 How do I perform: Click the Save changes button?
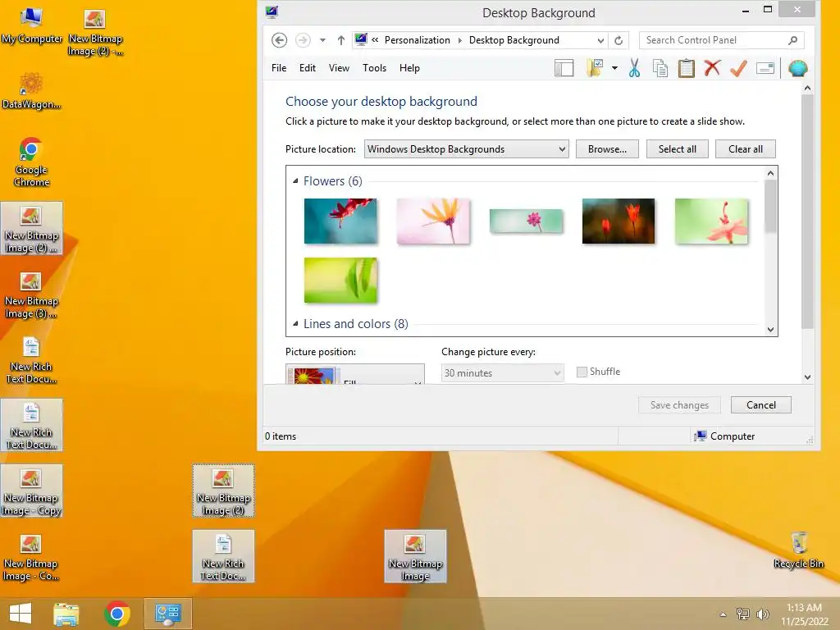(x=679, y=405)
